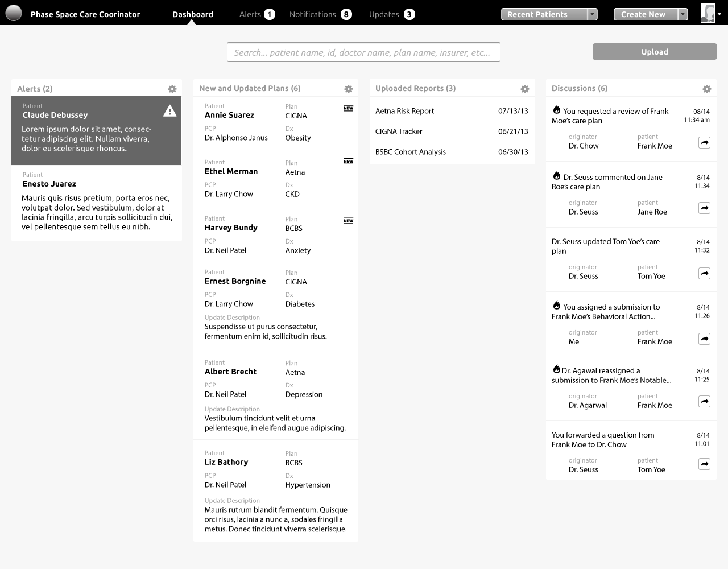Open patient Ethel Merman
728x569 pixels.
click(x=231, y=171)
